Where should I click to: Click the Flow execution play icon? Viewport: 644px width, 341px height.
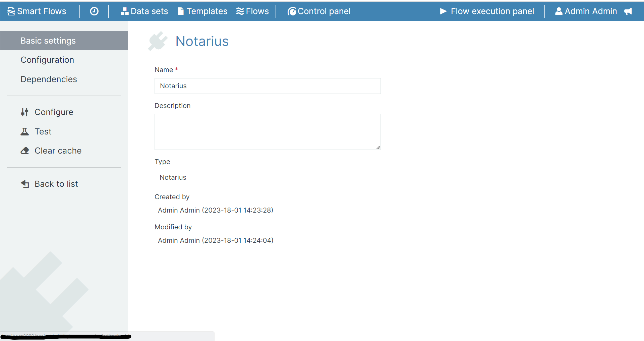[443, 11]
